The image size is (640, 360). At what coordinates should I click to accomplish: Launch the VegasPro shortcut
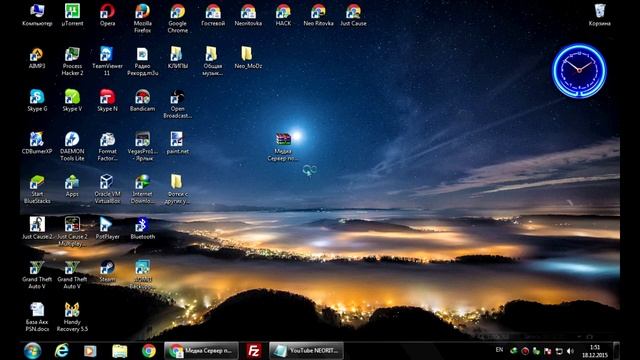coord(142,146)
